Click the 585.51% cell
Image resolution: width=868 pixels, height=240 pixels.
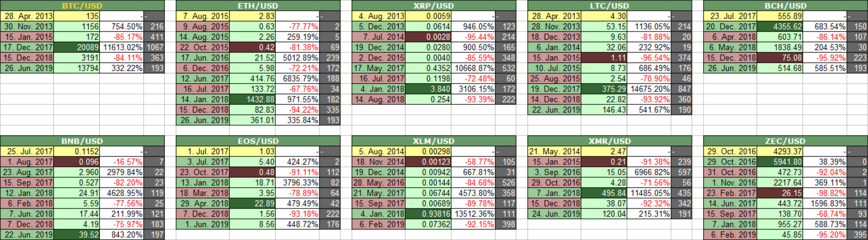[825, 68]
